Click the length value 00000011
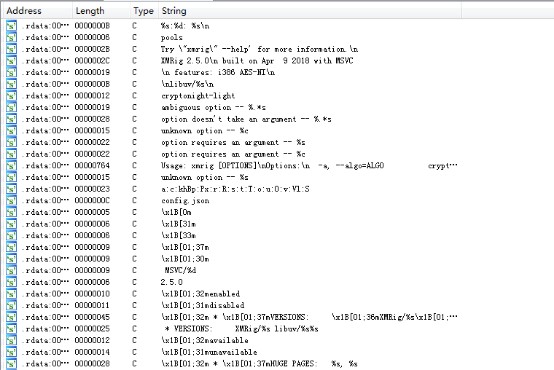Viewport: 554px width, 370px height. (x=92, y=306)
